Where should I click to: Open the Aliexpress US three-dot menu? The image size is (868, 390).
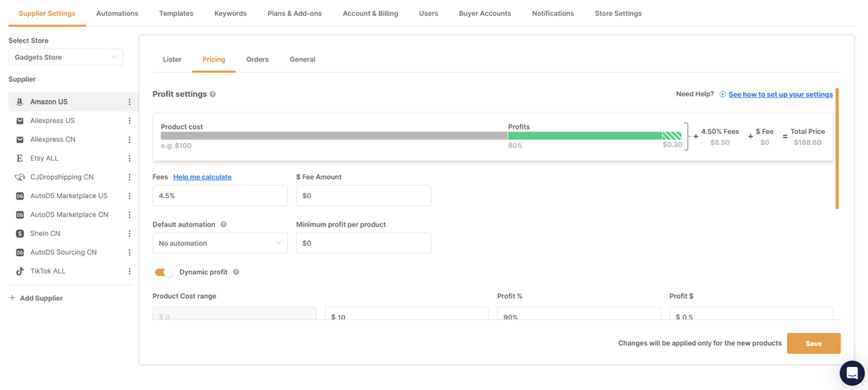coord(129,121)
